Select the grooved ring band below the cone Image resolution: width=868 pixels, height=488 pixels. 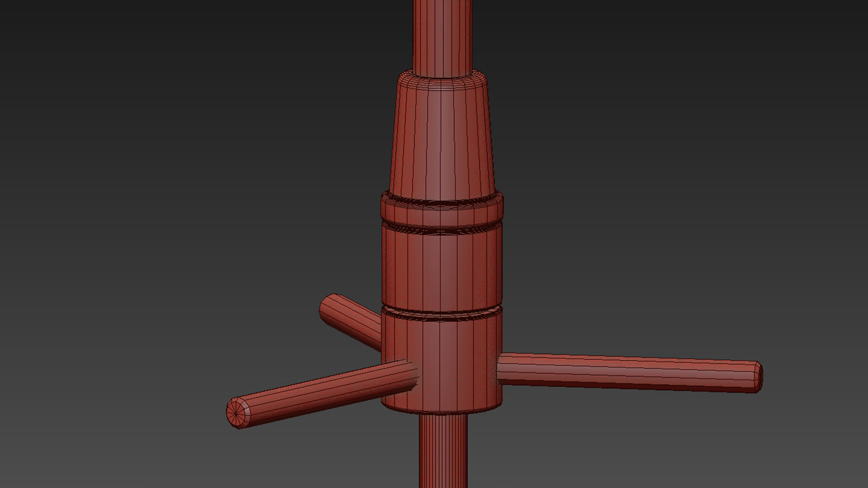(x=442, y=212)
